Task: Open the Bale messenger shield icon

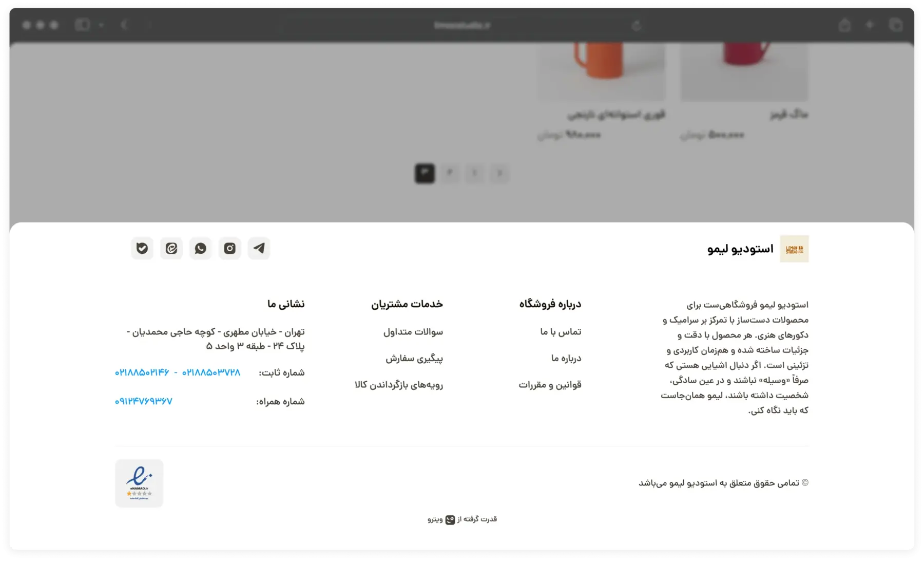Action: (142, 249)
